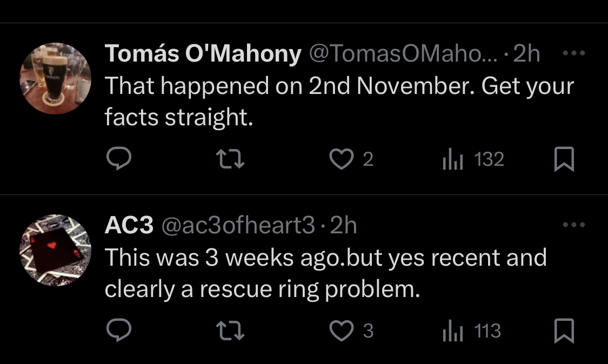View analytics showing 113 views

pos(472,331)
